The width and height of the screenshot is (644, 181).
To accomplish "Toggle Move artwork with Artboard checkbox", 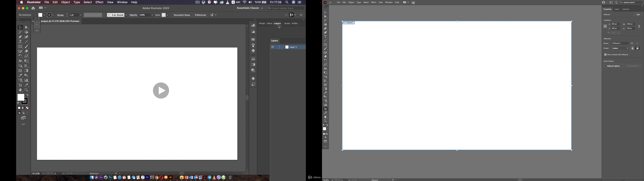I will [x=605, y=54].
